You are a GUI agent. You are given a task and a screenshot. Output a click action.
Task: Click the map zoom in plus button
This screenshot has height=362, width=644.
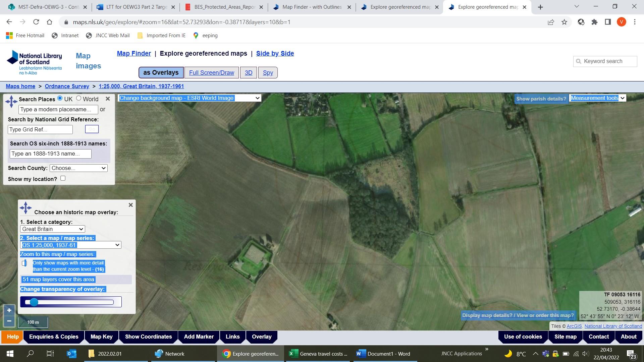[x=9, y=310]
